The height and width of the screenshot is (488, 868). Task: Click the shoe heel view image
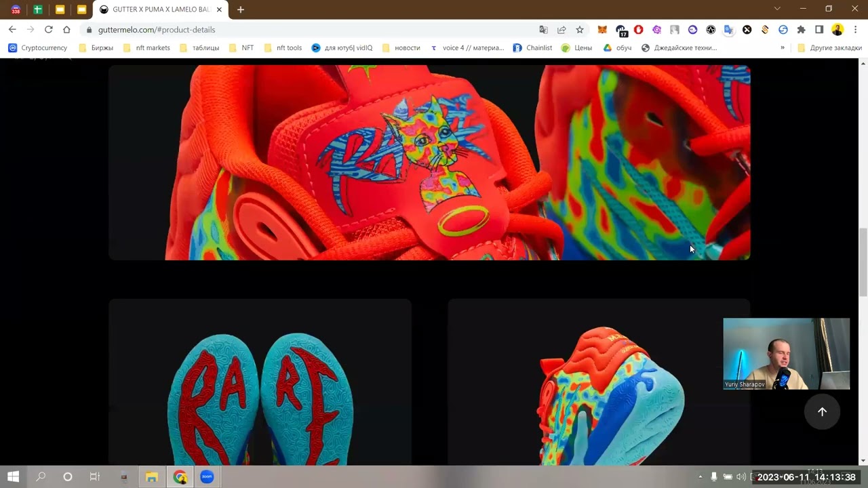pos(599,382)
